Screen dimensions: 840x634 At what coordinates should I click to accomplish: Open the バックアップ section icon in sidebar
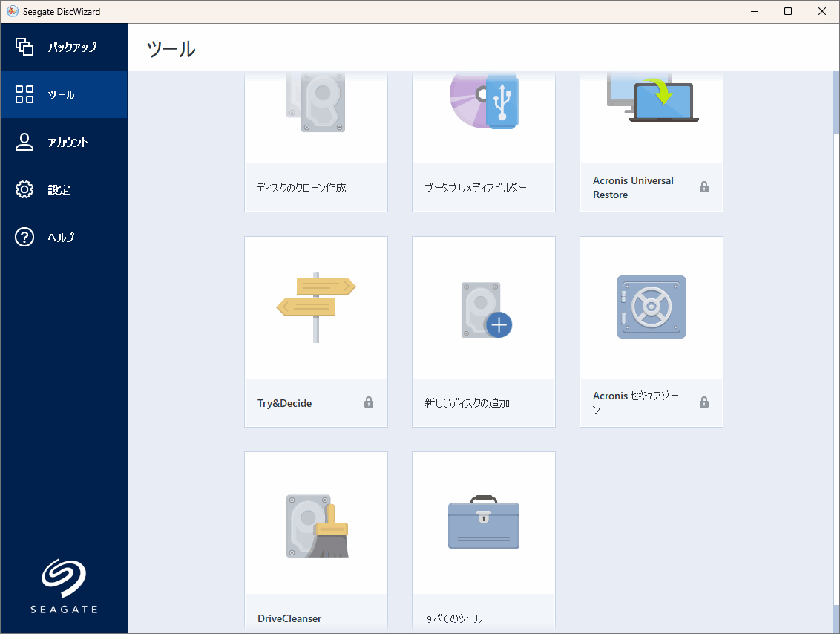24,48
